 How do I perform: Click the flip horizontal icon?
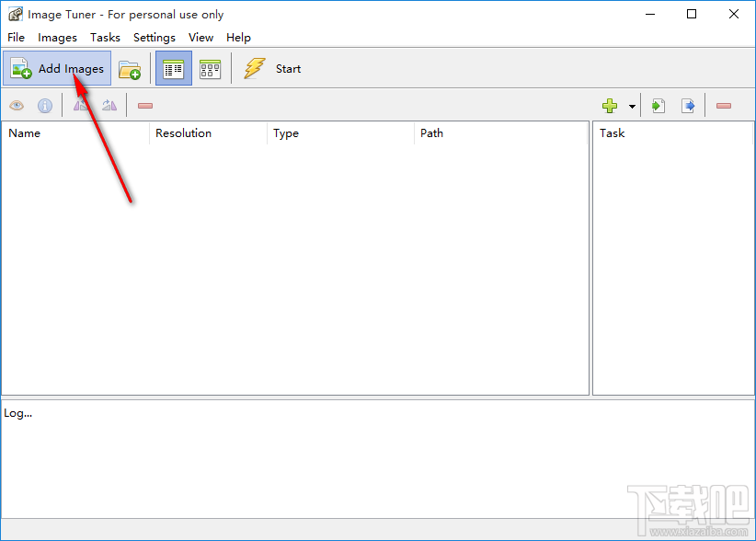point(81,106)
